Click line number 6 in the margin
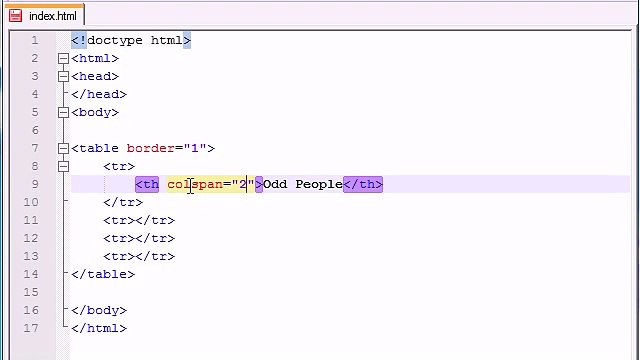Viewport: 640px width, 360px height. 35,130
